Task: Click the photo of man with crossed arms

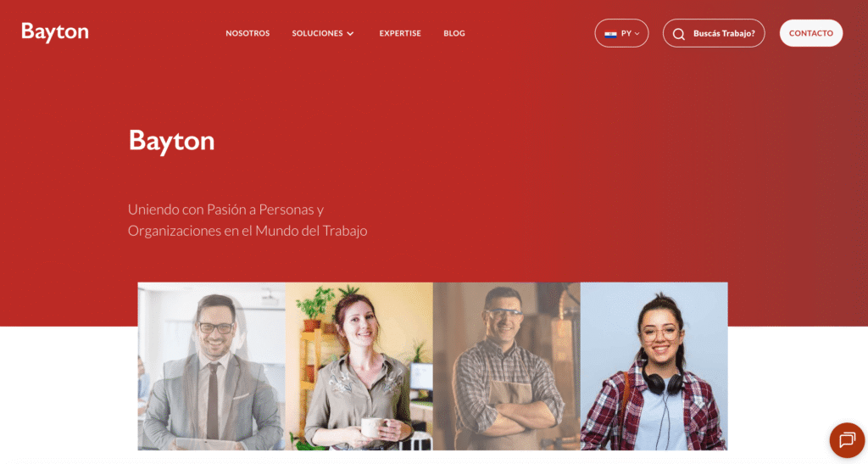Action: pos(507,366)
